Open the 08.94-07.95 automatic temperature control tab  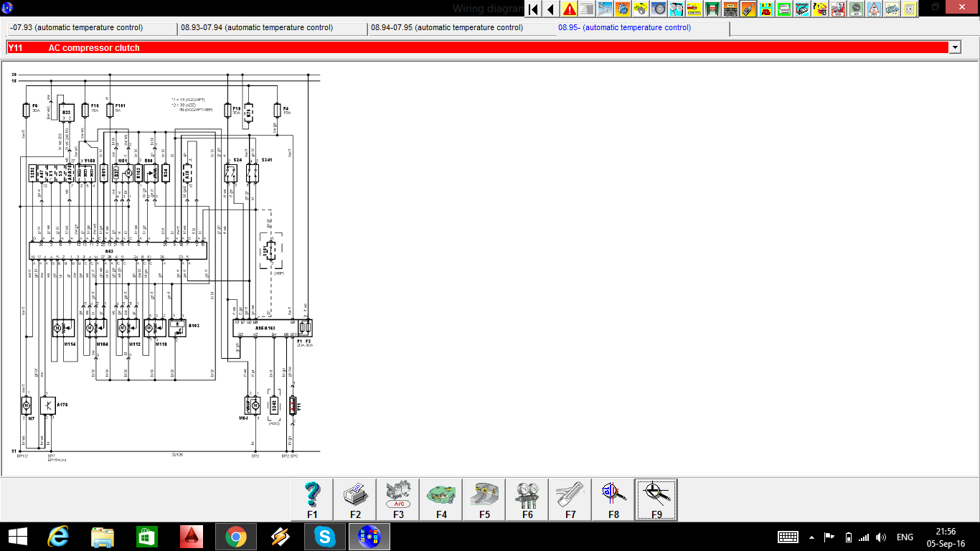click(461, 28)
